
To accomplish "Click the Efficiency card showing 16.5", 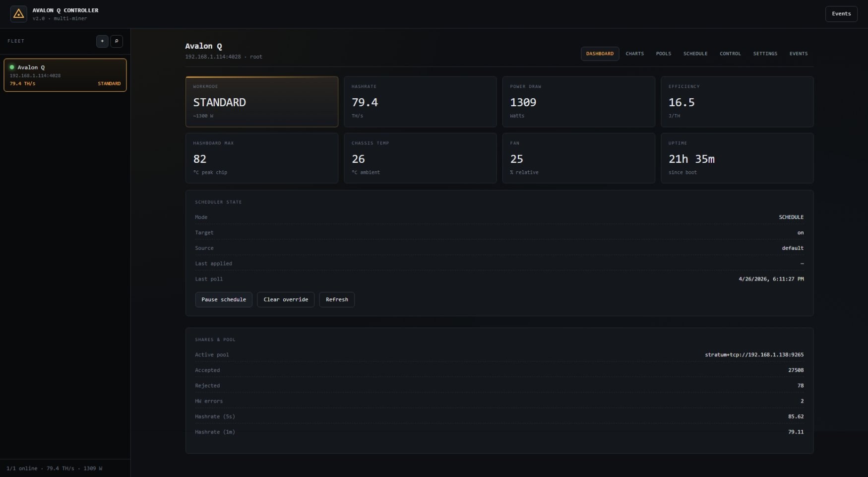I will point(737,102).
